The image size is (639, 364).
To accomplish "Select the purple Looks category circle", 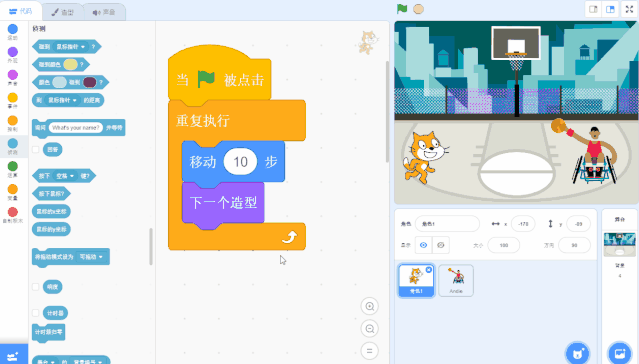I will click(x=13, y=52).
